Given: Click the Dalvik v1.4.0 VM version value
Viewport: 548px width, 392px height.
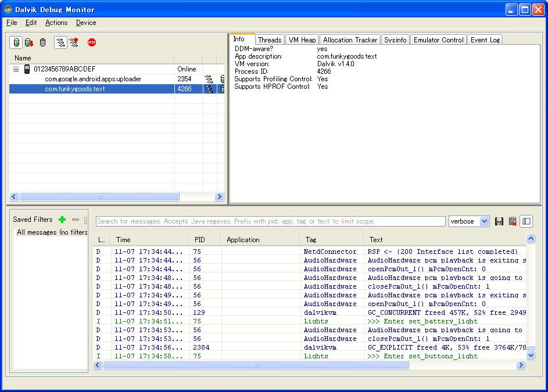Looking at the screenshot, I should [335, 64].
